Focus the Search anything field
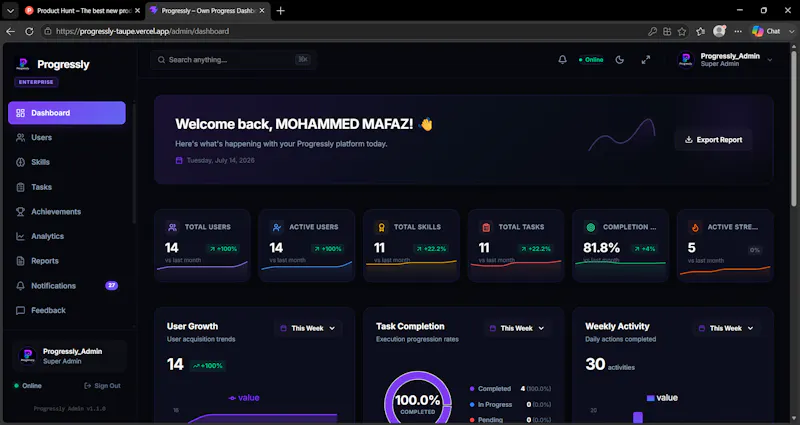 click(x=234, y=60)
